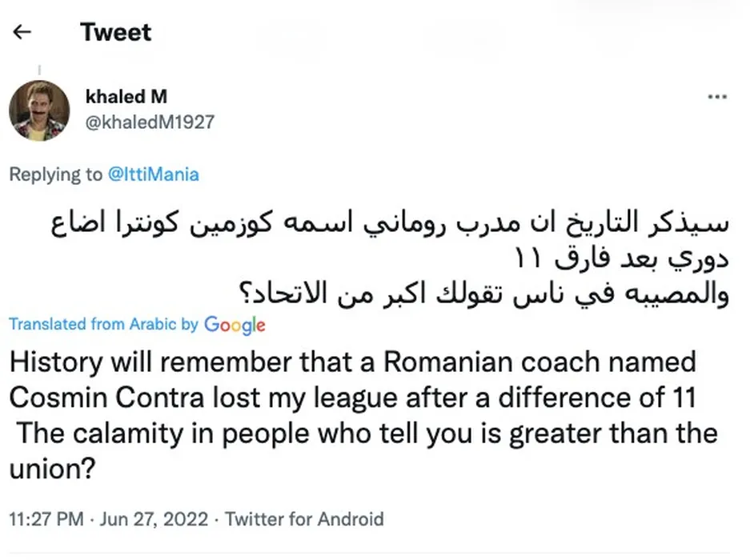Open the khaled M display name
This screenshot has height=560, width=750.
(x=126, y=97)
